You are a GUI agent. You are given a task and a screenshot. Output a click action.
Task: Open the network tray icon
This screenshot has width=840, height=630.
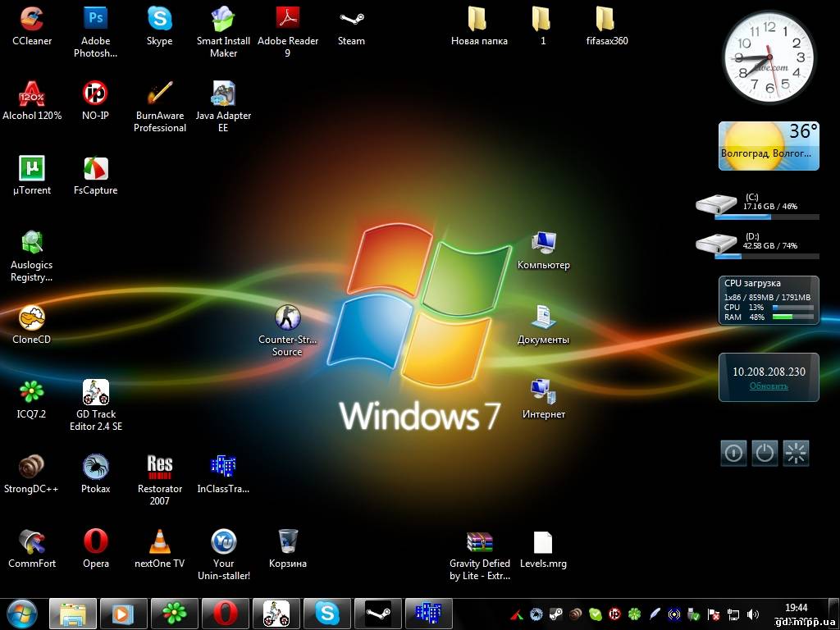click(x=733, y=614)
